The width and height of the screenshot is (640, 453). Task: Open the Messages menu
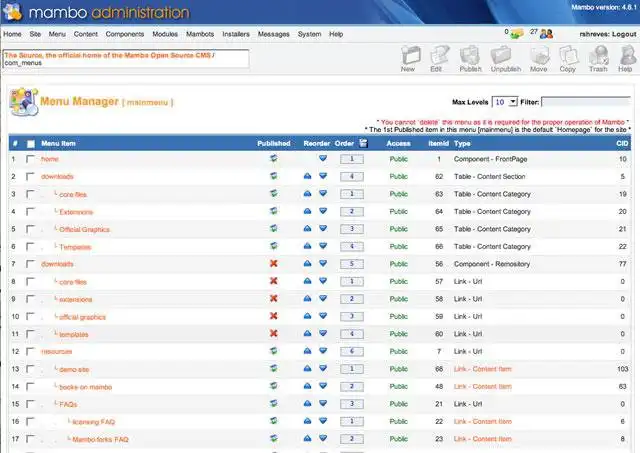click(273, 34)
